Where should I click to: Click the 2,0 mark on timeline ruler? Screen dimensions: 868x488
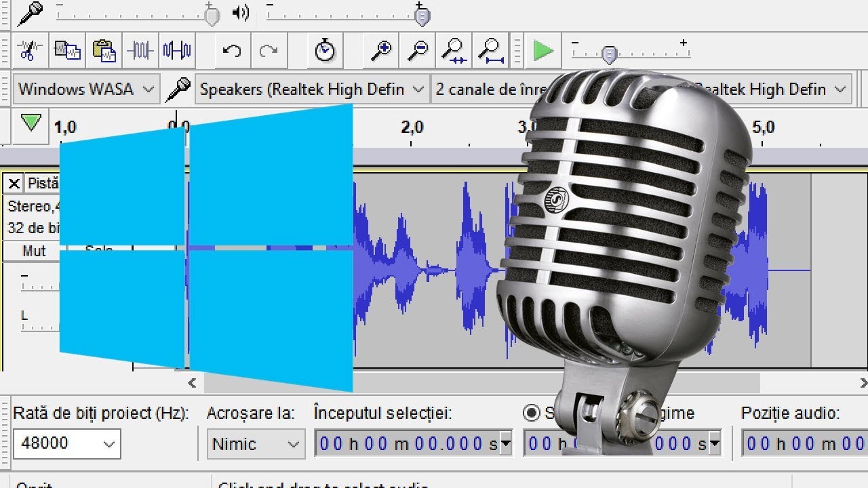click(412, 127)
